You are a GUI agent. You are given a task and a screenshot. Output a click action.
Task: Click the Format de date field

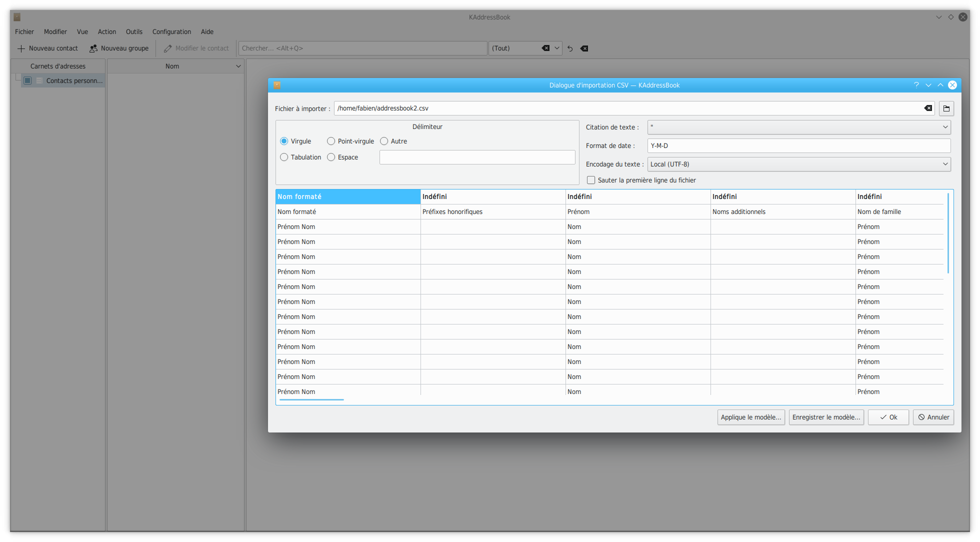pyautogui.click(x=799, y=145)
